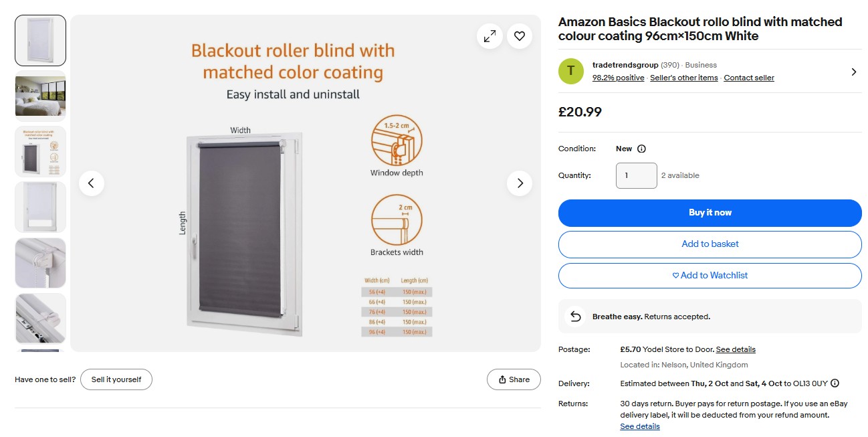Screen dimensions: 868x437
Task: Open the Sell it yourself option
Action: click(116, 379)
